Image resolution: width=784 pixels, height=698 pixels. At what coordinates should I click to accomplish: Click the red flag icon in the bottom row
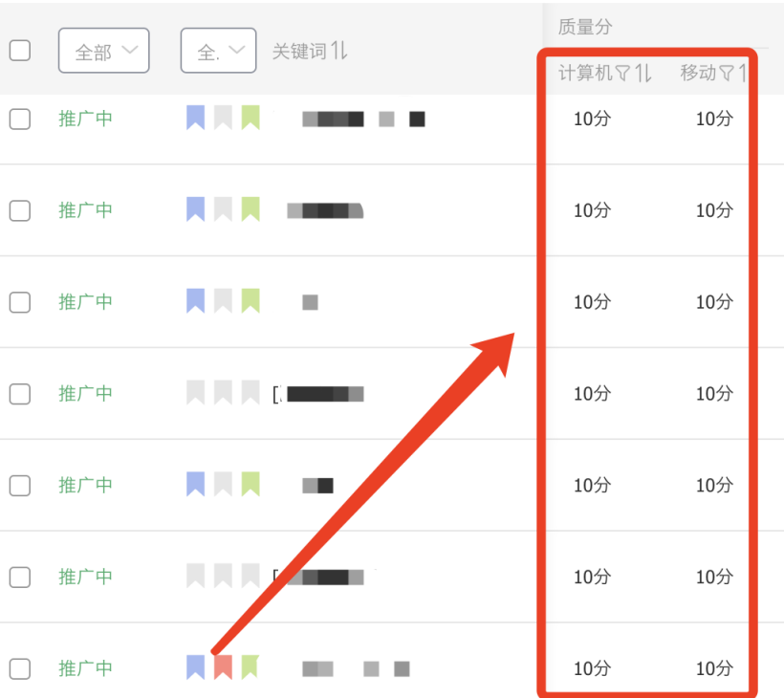click(x=223, y=666)
